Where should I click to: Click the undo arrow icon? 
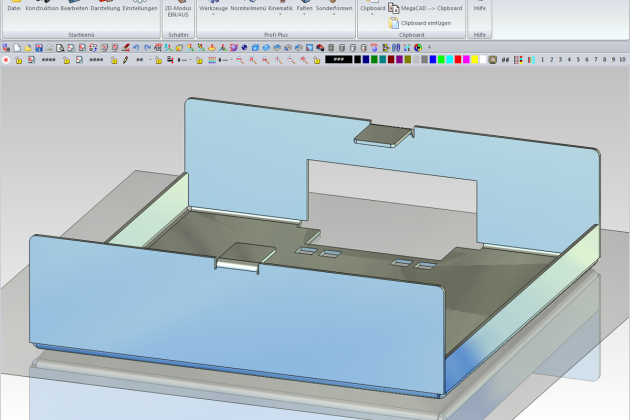pyautogui.click(x=135, y=47)
